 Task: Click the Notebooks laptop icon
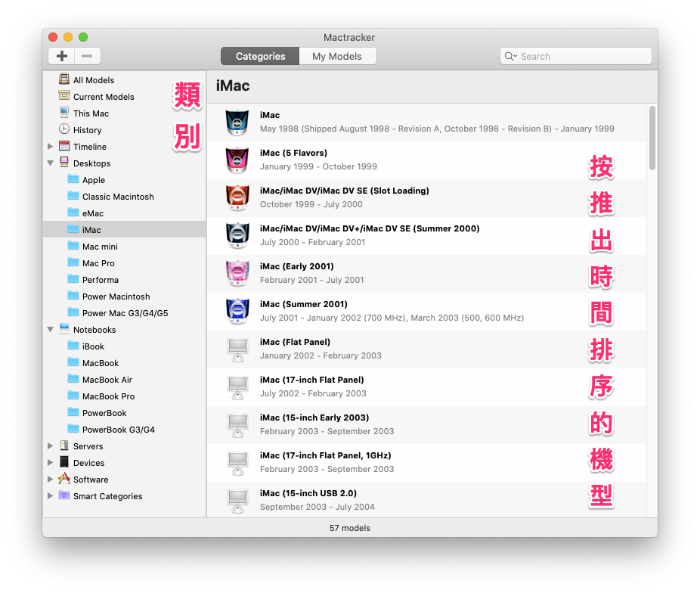pyautogui.click(x=64, y=329)
